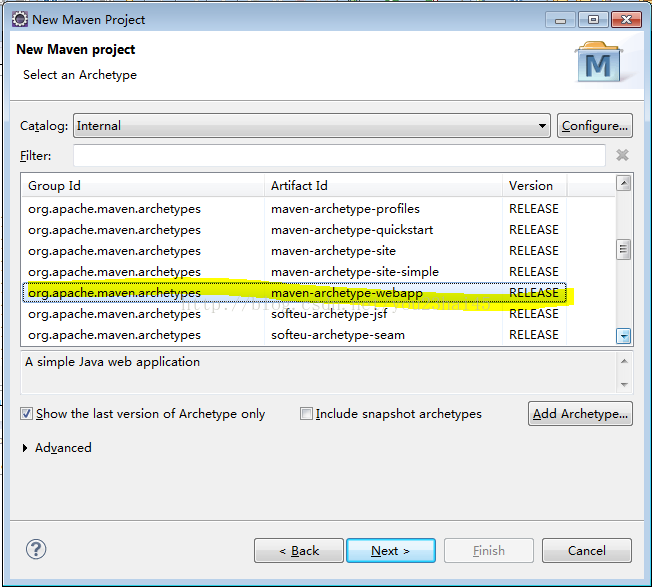
Task: Open the help question mark icon
Action: (x=36, y=549)
